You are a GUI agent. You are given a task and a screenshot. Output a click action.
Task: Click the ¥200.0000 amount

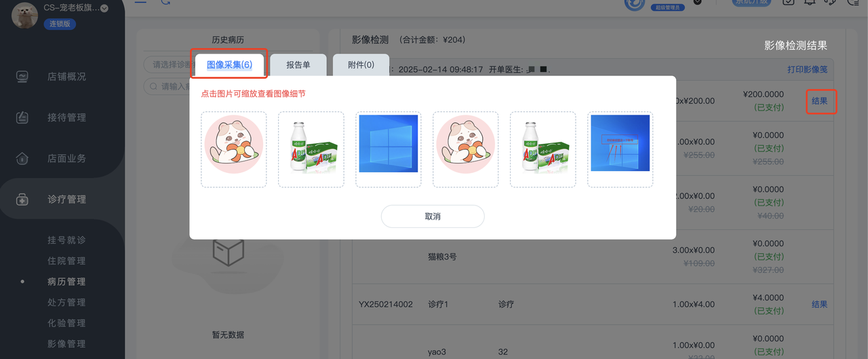764,94
